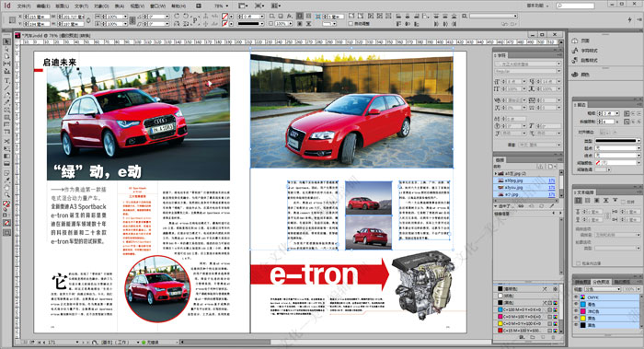Select the Zoom tool in toolbox

(x=7, y=195)
